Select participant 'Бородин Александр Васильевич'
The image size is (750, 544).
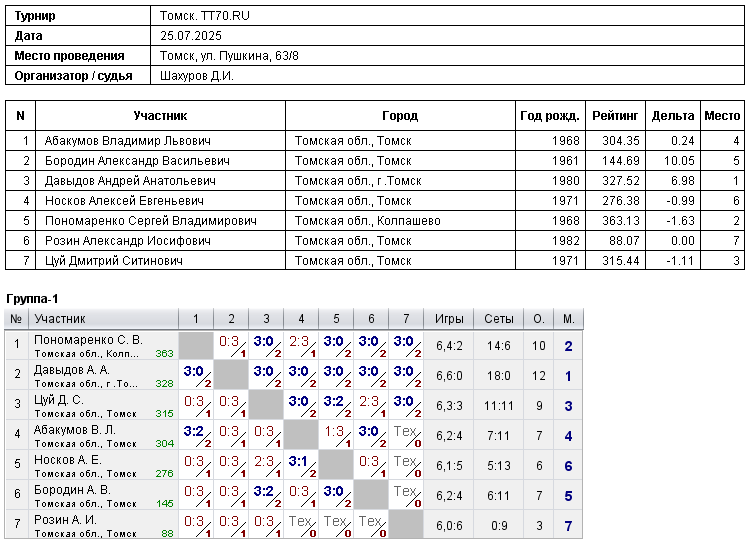pos(137,161)
